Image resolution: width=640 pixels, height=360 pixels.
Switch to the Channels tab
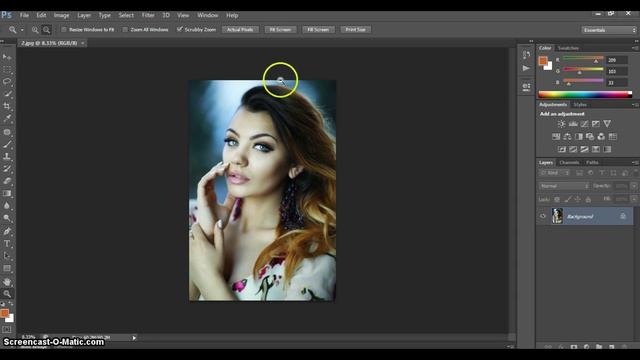click(x=569, y=162)
